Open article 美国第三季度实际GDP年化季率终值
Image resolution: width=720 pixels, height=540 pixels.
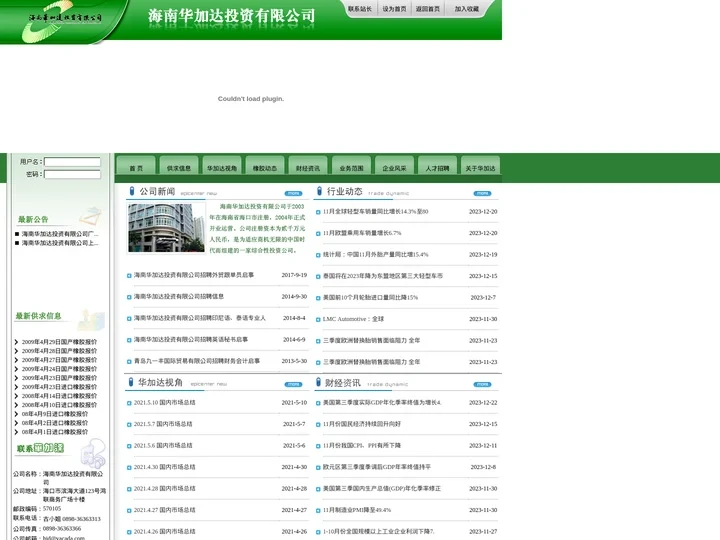click(x=382, y=403)
